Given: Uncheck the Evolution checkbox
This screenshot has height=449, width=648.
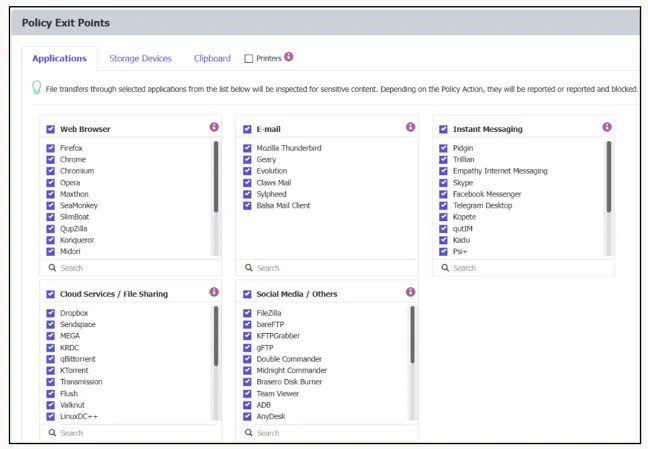Looking at the screenshot, I should (247, 171).
